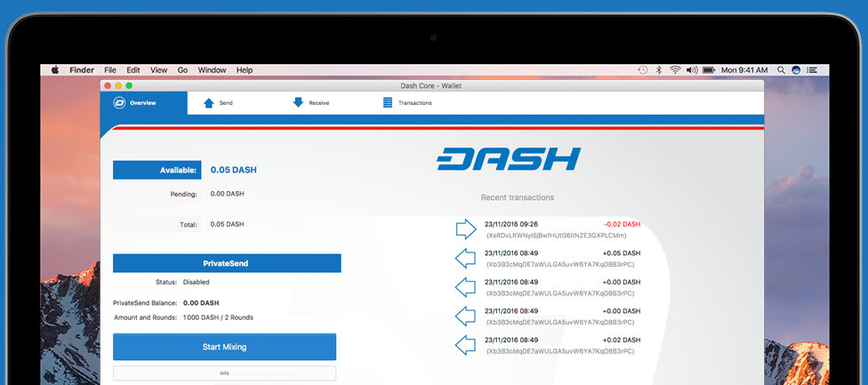Click address XsRDvLRWNyiSjBwfHUtG6itNZE3GXPLCMm
Viewport: 868px width, 385px height.
point(557,236)
